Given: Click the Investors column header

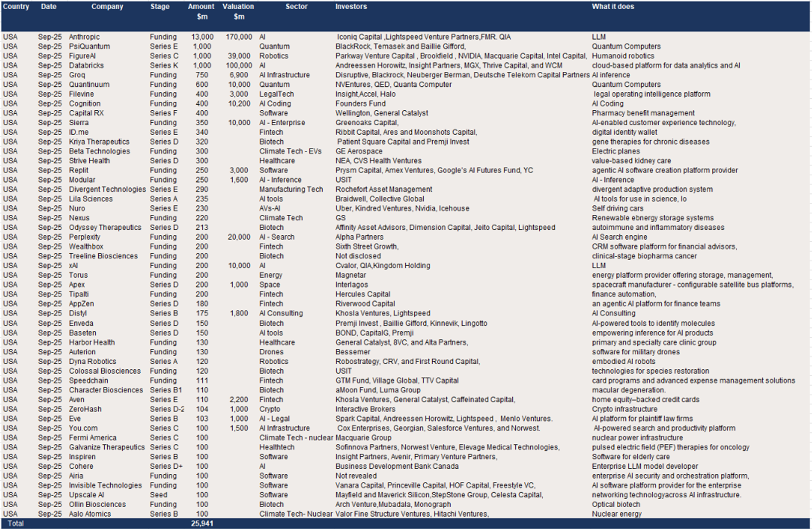Looking at the screenshot, I should 351,7.
